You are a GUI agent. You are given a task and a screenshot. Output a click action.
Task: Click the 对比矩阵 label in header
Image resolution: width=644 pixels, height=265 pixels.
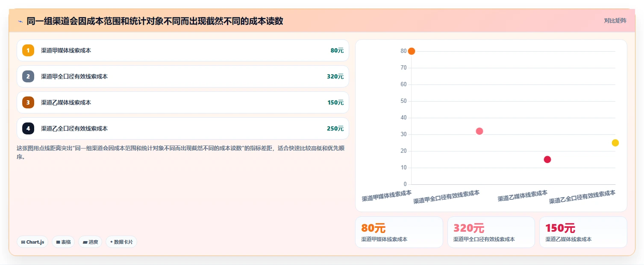point(615,20)
